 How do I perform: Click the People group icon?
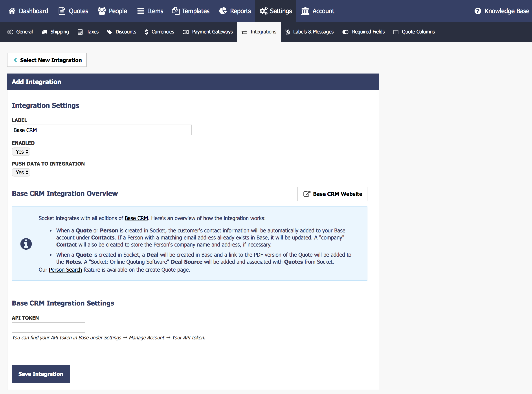pyautogui.click(x=102, y=11)
